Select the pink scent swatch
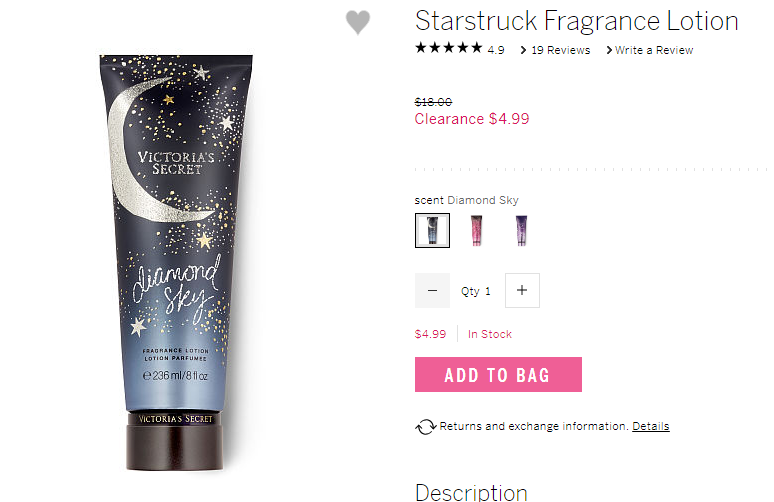This screenshot has width=774, height=502. pyautogui.click(x=476, y=231)
